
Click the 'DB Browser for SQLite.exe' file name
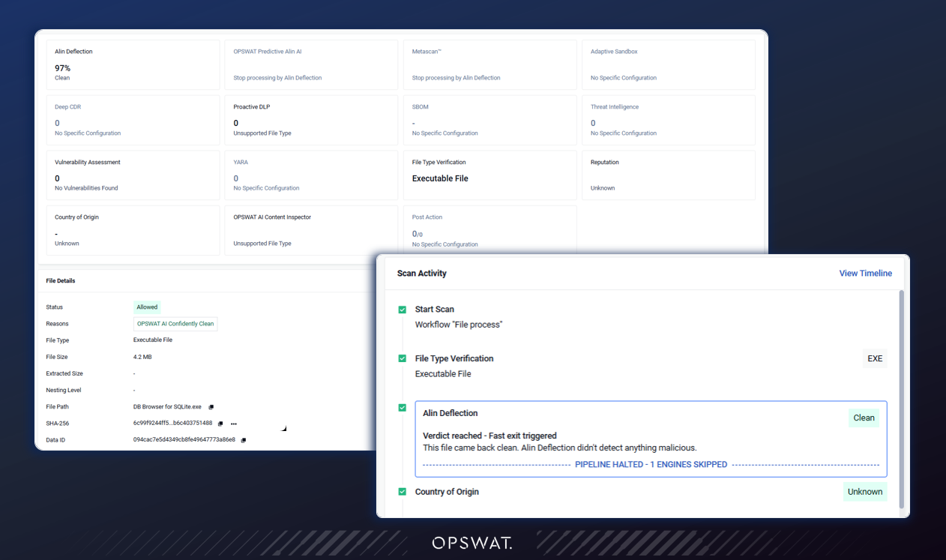point(167,407)
